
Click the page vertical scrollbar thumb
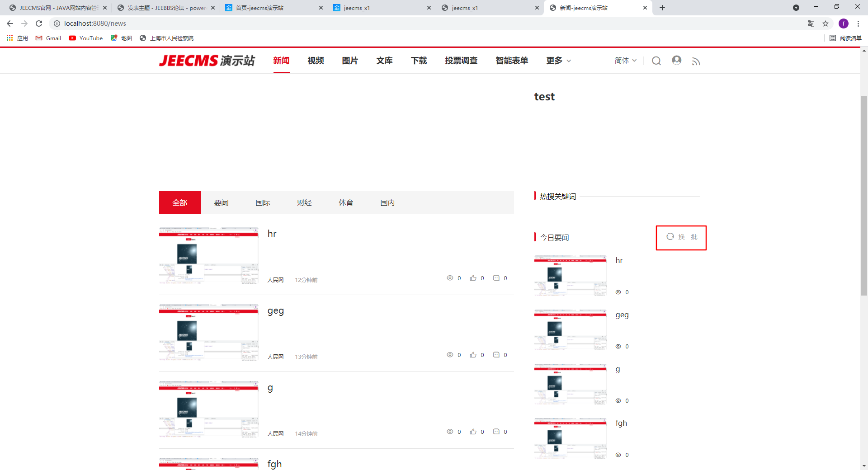click(864, 195)
